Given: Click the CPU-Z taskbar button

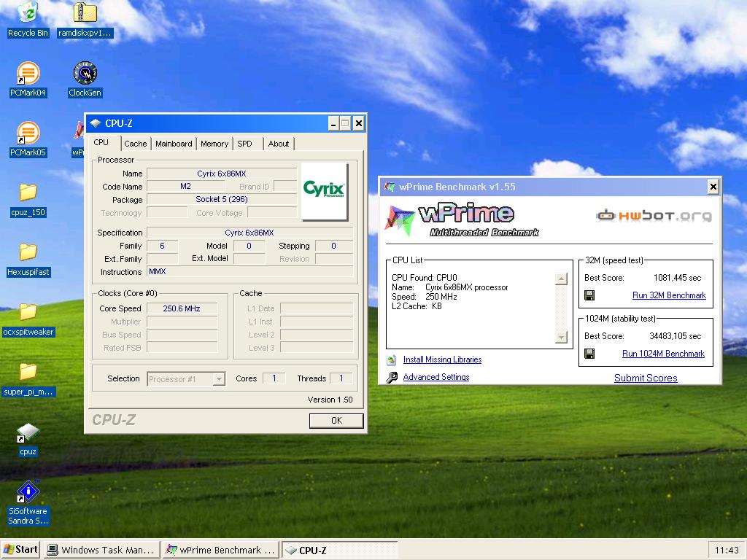Looking at the screenshot, I should pos(339,550).
